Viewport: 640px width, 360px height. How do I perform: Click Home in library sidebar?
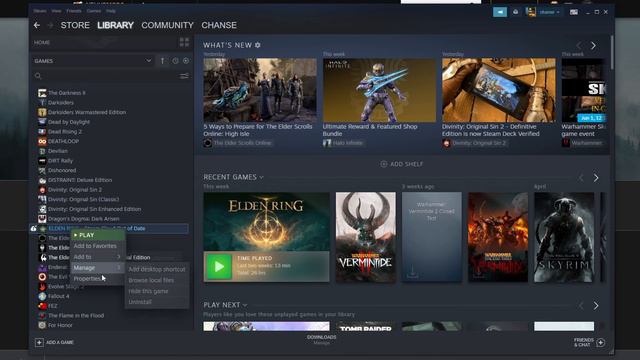42,42
